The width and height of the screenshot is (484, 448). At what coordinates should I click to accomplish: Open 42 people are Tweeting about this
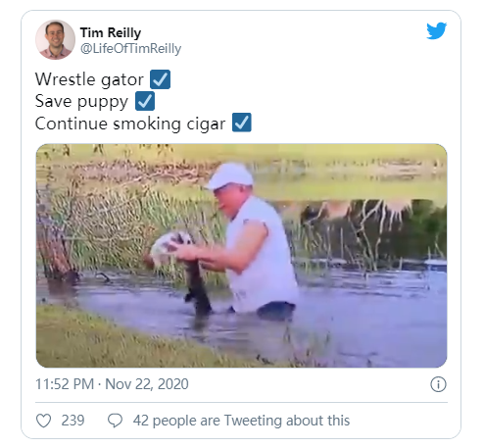click(x=241, y=421)
